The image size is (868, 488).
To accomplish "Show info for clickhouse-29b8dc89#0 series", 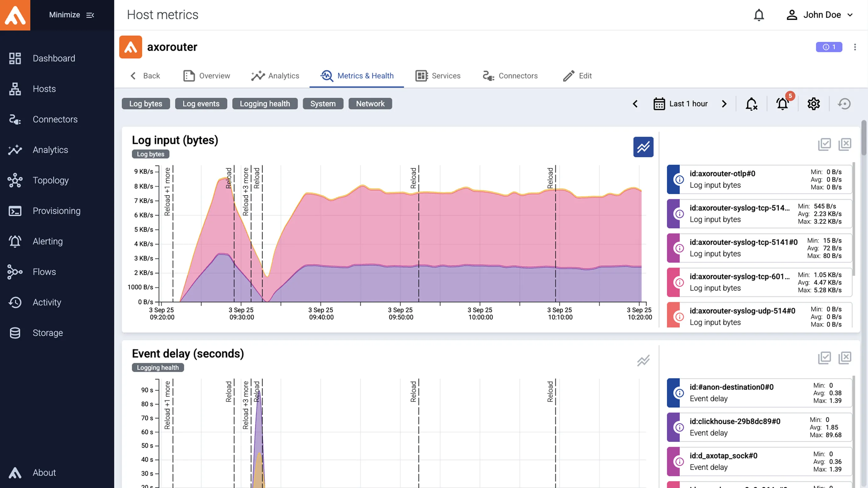I will (680, 427).
